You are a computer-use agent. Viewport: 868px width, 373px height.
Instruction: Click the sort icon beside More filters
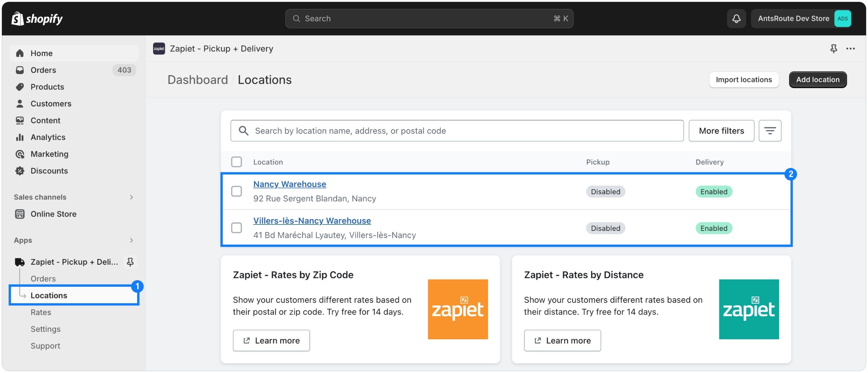[x=770, y=131]
